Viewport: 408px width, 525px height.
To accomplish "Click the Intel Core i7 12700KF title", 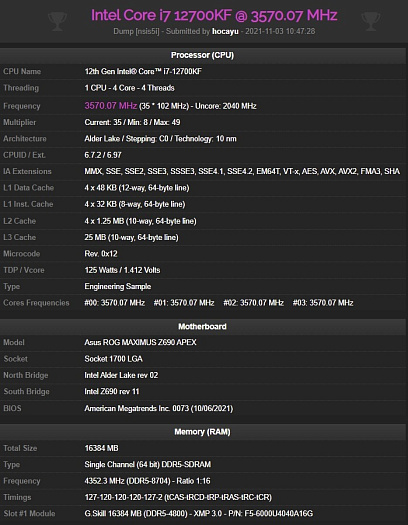I will point(214,15).
